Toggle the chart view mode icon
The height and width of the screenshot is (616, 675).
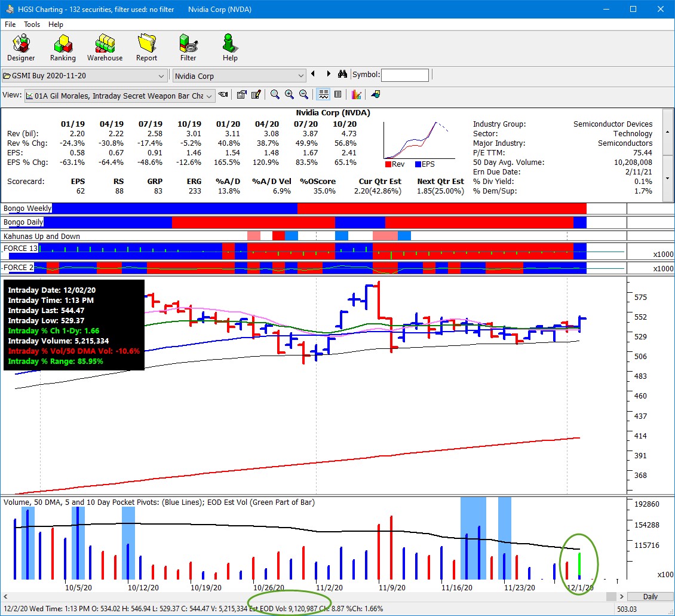coord(323,95)
